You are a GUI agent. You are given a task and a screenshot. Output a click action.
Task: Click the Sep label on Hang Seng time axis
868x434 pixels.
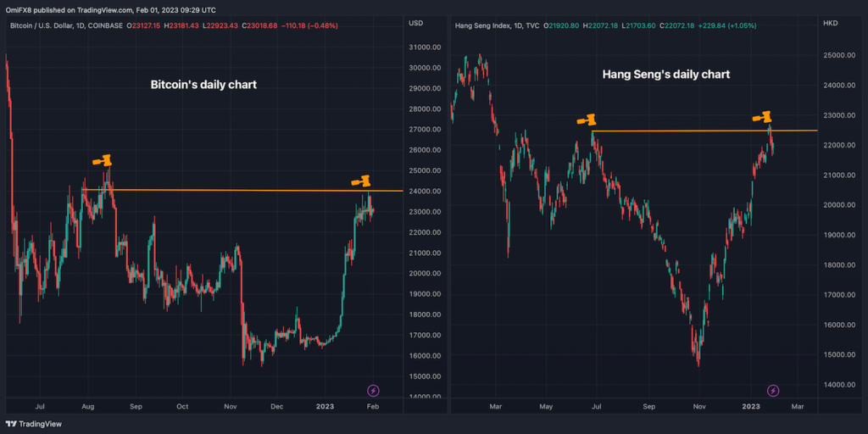tap(648, 407)
